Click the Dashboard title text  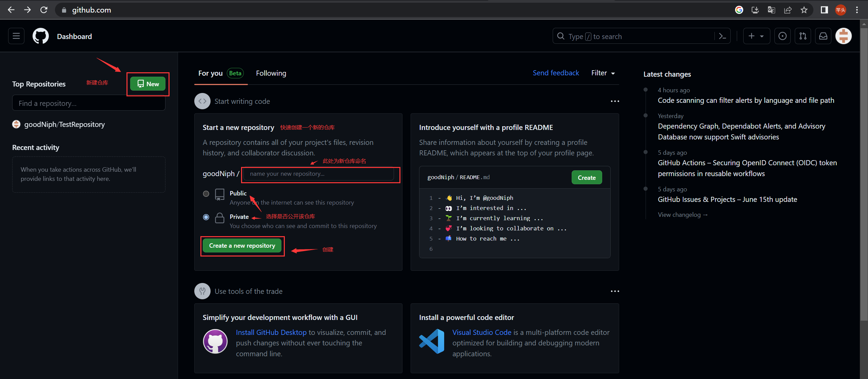point(74,36)
